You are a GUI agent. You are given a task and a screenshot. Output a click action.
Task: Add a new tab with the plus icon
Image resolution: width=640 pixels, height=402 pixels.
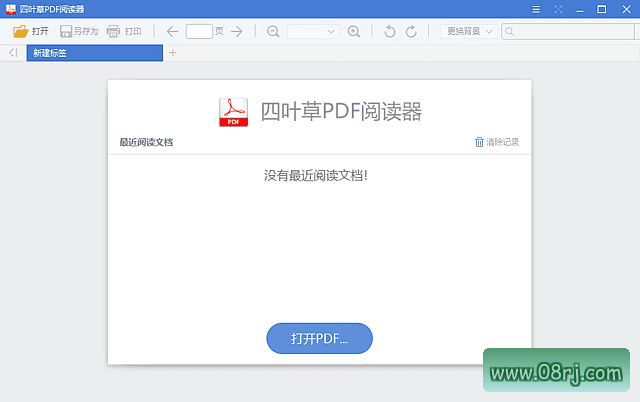(173, 53)
